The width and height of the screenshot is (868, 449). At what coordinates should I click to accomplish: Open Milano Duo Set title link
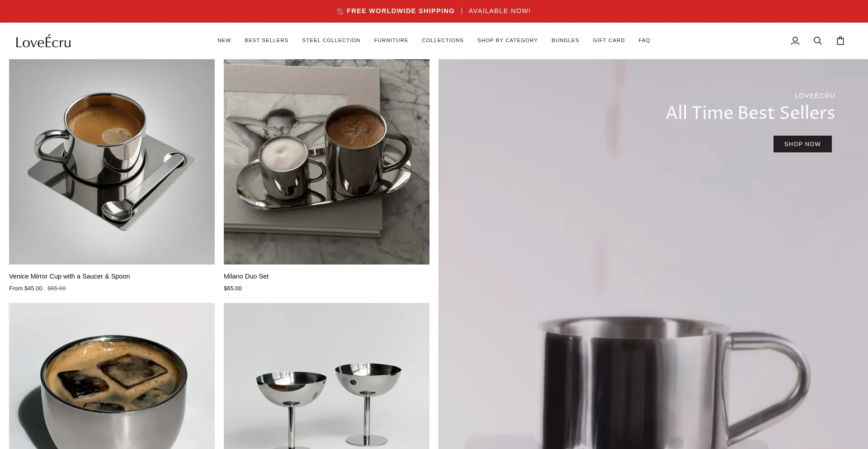pos(246,276)
